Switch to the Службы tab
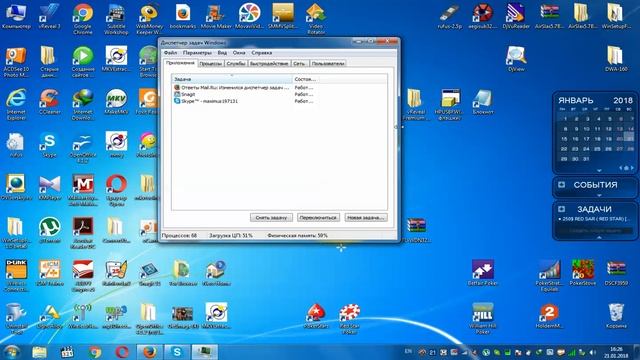The height and width of the screenshot is (360, 640). [x=236, y=64]
